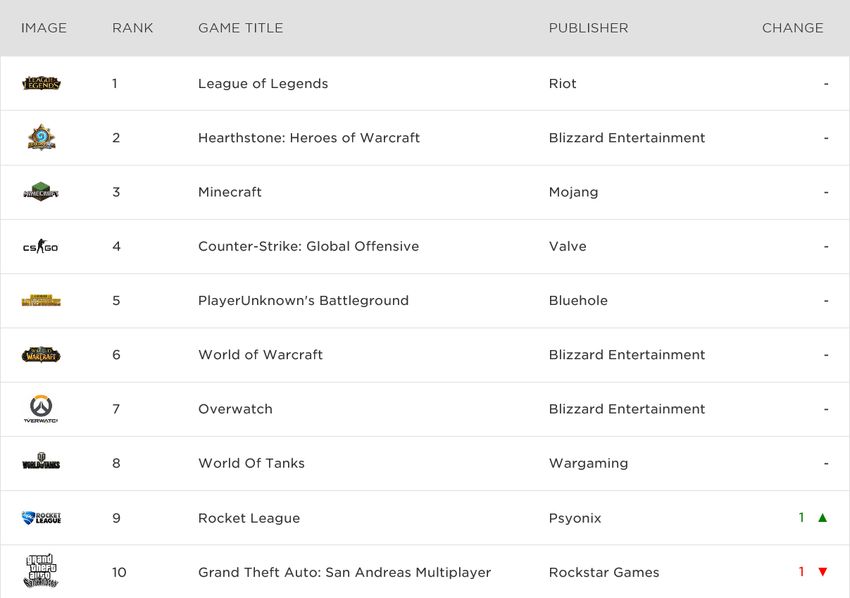
Task: Sort by the PUBLISHER column header
Action: [x=589, y=28]
